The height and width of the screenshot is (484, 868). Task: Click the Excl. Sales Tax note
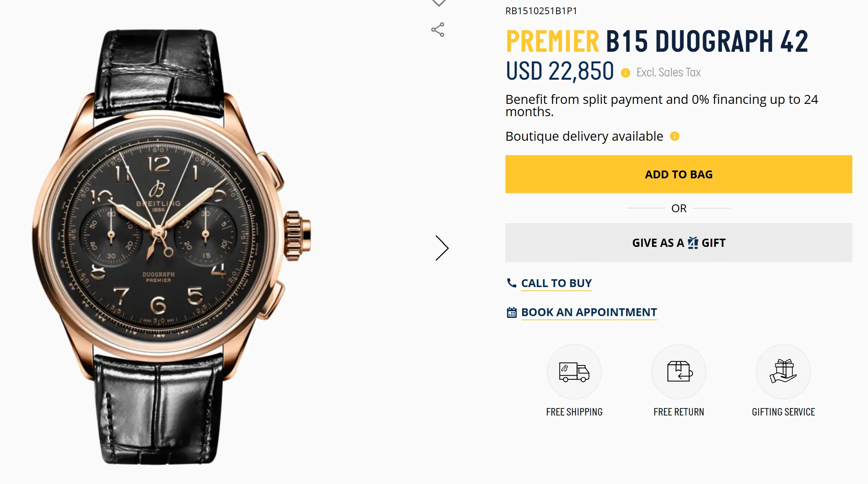click(668, 73)
